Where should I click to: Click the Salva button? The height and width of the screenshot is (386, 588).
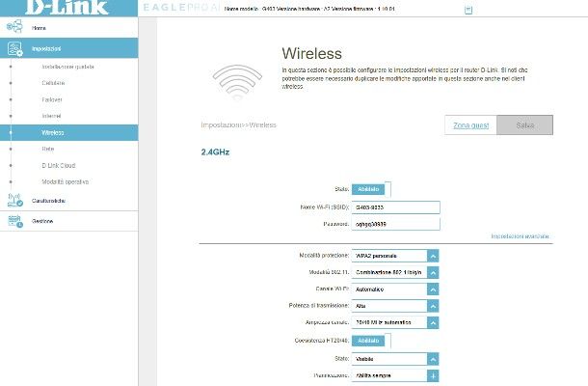525,125
